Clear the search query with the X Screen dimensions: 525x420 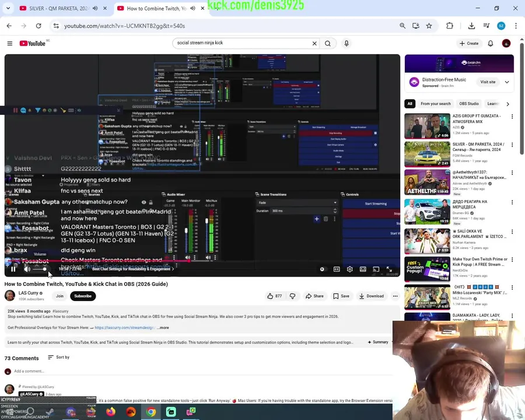[x=314, y=43]
